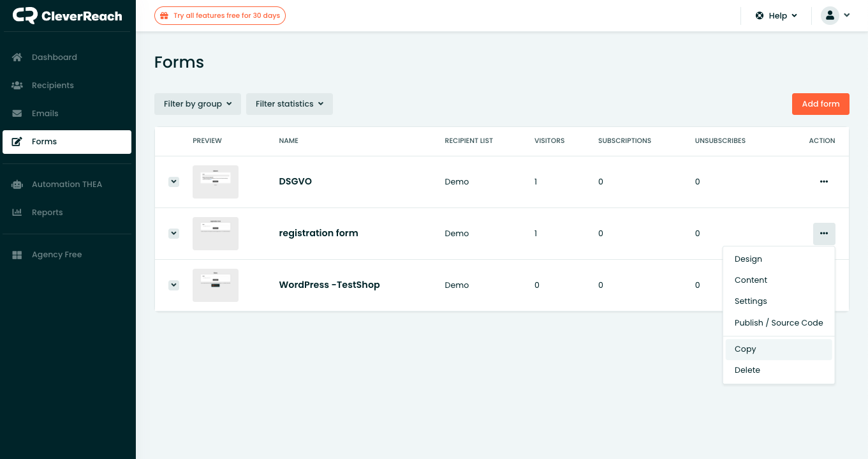This screenshot has width=868, height=459.
Task: Click Try all features free banner
Action: click(x=220, y=16)
